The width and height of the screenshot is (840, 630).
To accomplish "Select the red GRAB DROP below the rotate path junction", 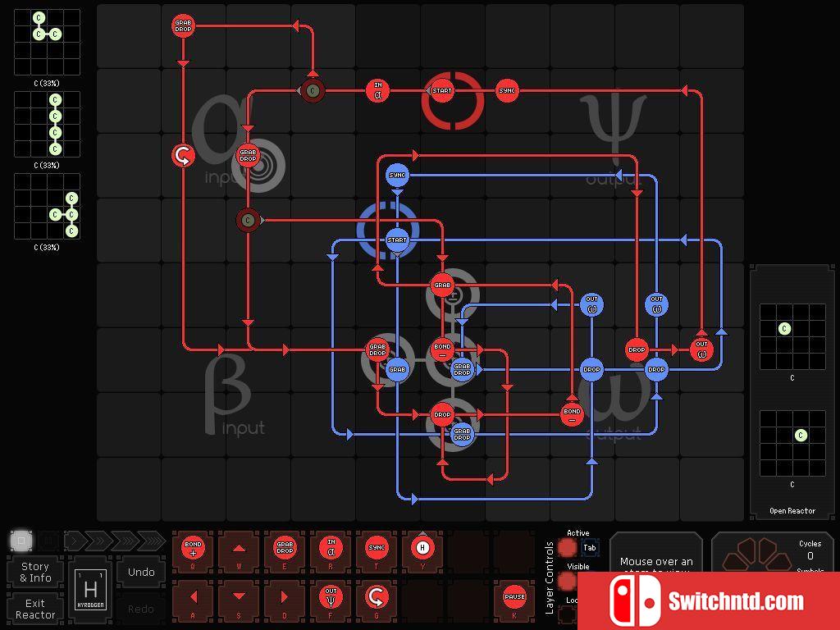I will (x=248, y=155).
